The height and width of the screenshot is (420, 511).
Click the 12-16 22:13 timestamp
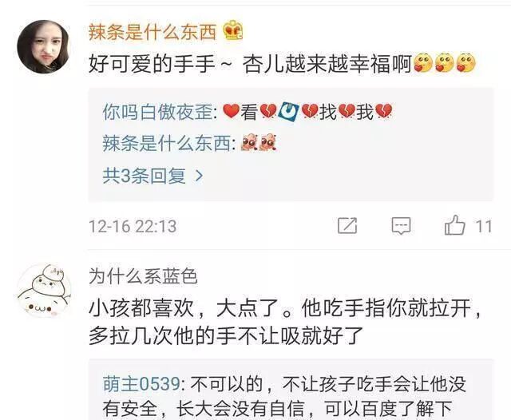tap(133, 226)
